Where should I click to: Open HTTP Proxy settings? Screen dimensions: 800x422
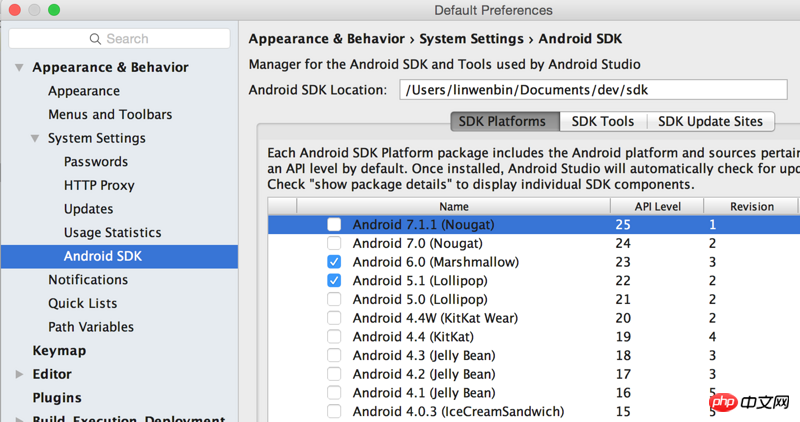coord(99,185)
